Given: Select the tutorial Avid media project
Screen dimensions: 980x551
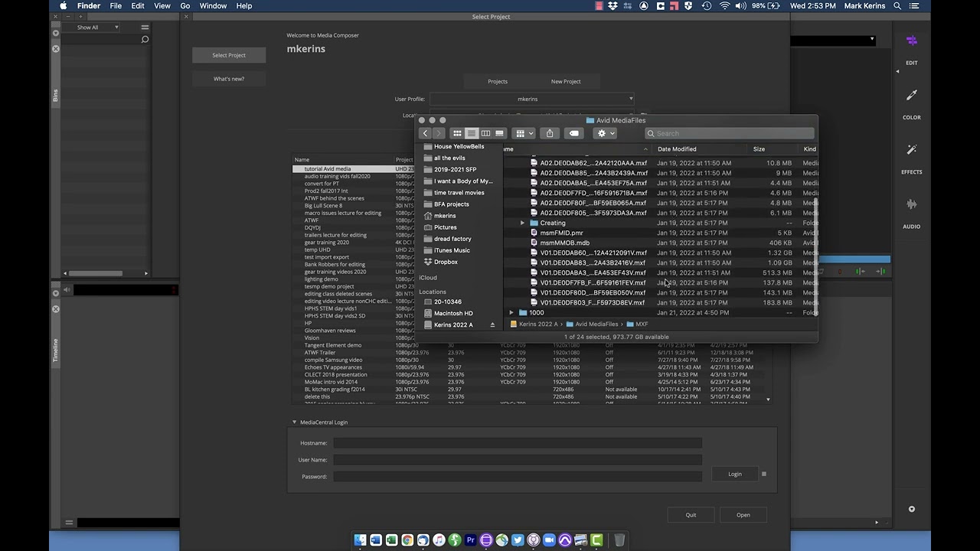Looking at the screenshot, I should click(328, 169).
